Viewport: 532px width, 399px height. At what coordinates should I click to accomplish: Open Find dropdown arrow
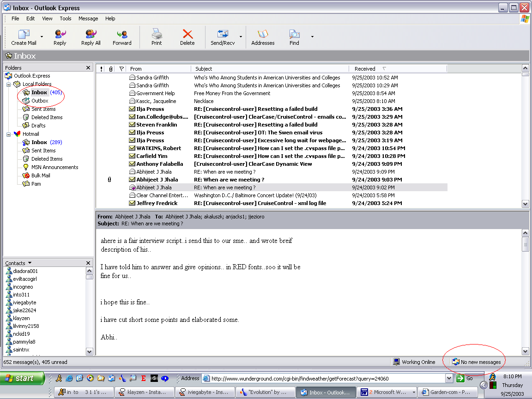(312, 36)
